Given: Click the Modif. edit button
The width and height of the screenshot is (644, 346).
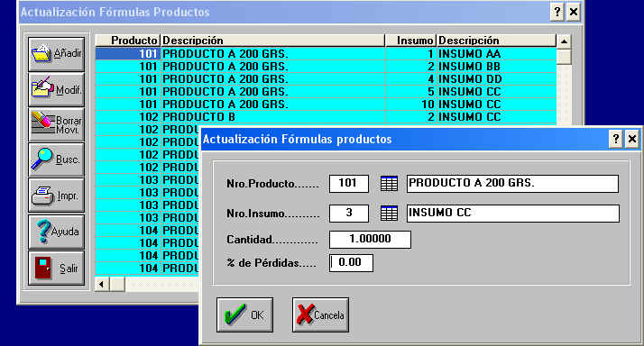Looking at the screenshot, I should point(56,89).
